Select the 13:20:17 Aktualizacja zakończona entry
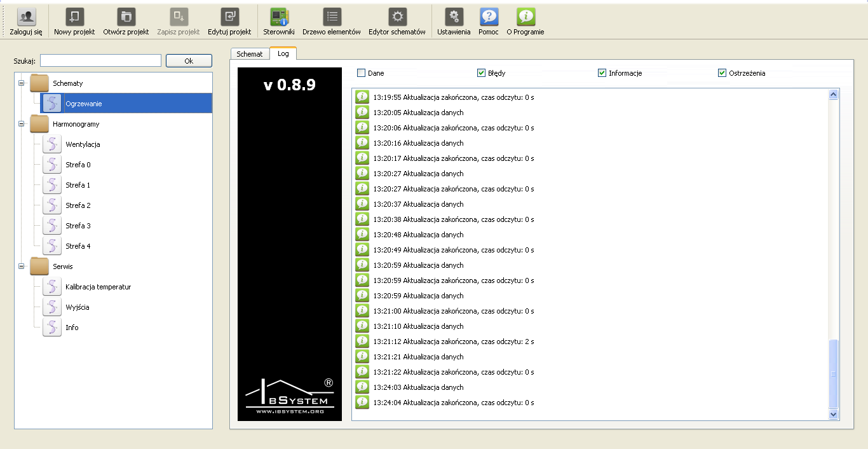Image resolution: width=868 pixels, height=449 pixels. [454, 158]
